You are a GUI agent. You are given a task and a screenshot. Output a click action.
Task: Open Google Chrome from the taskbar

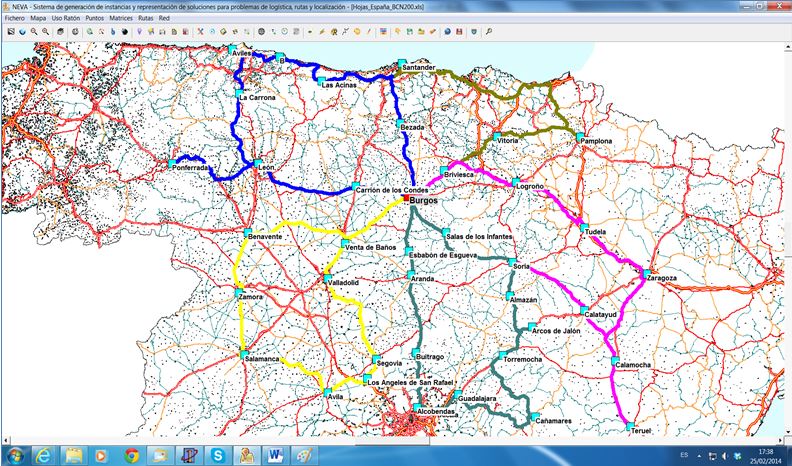click(x=131, y=455)
